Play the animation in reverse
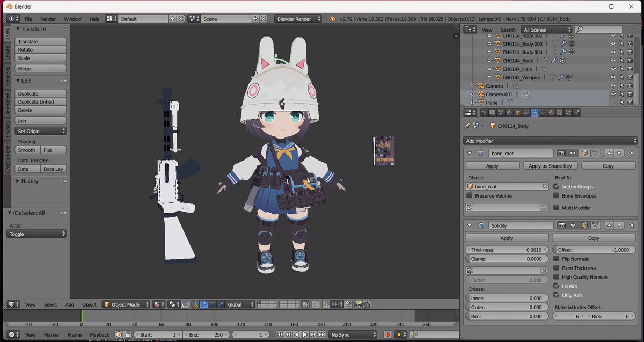The width and height of the screenshot is (644, 342). (297, 334)
